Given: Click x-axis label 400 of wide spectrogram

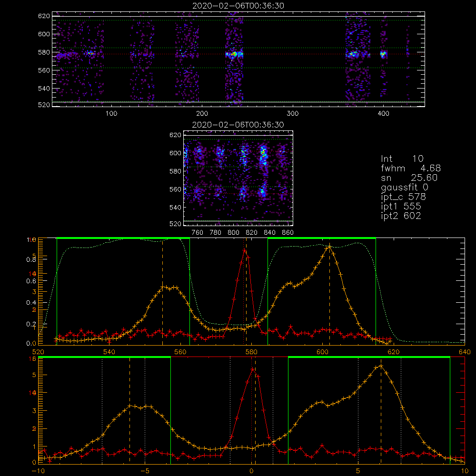Looking at the screenshot, I should pos(383,114).
